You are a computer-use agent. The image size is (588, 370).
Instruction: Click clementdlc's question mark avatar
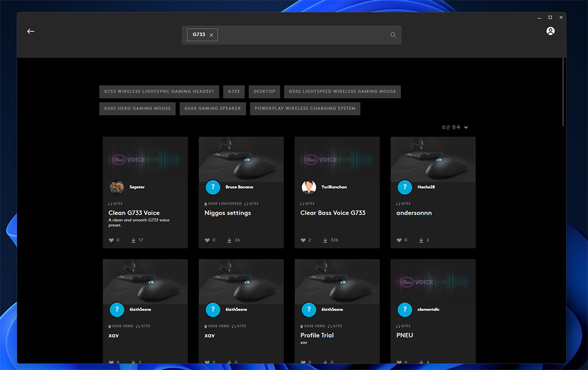click(x=405, y=310)
